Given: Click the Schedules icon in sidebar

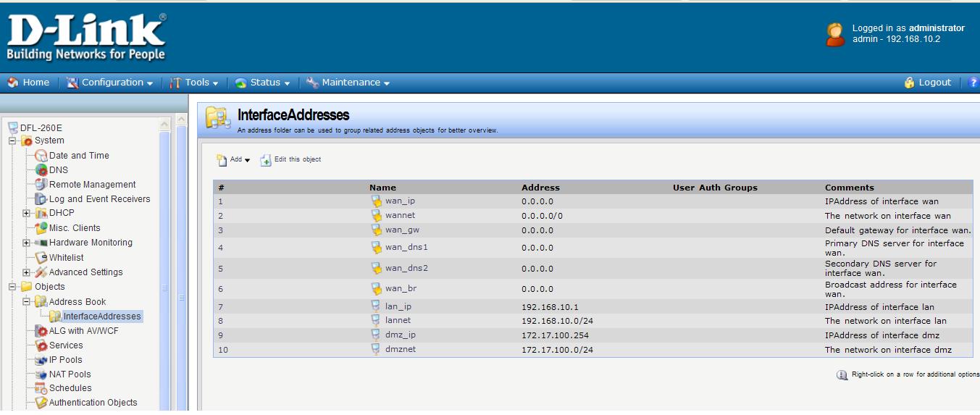Looking at the screenshot, I should pyautogui.click(x=41, y=388).
